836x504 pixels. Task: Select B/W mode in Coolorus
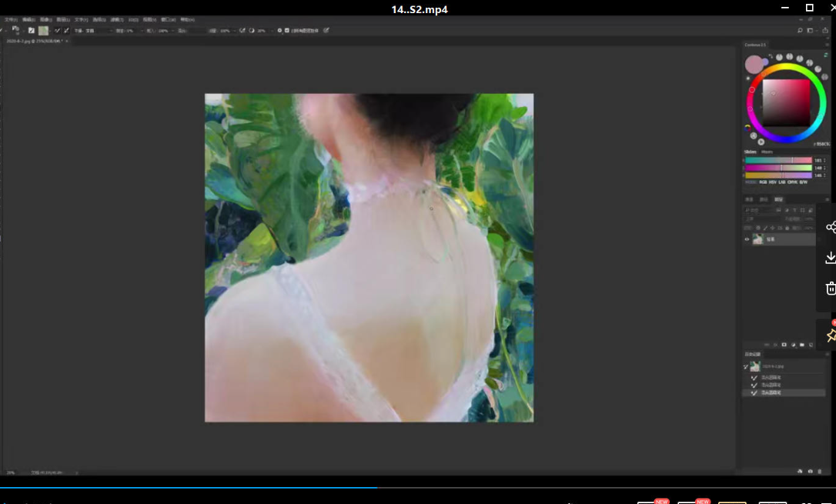[804, 182]
